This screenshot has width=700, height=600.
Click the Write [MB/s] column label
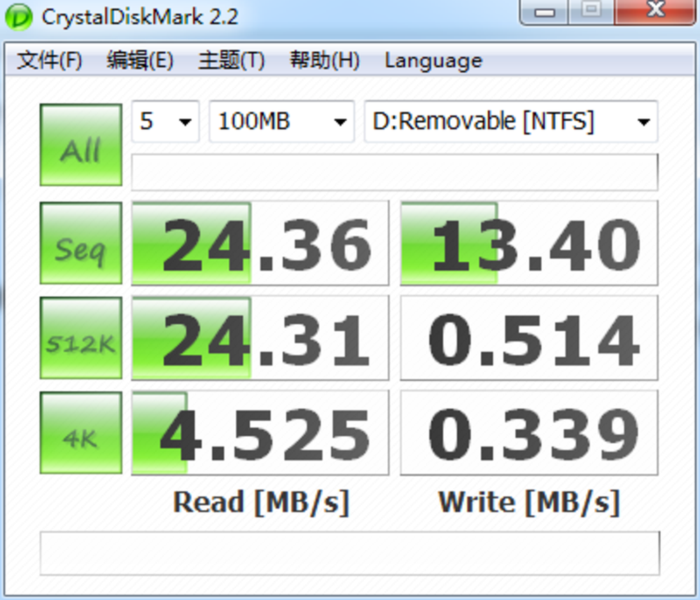pos(529,503)
